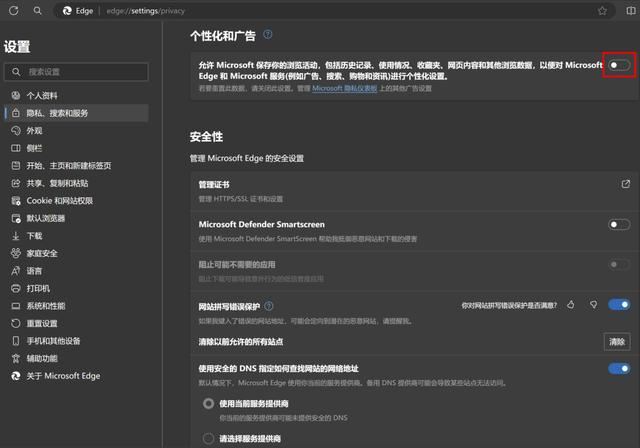Disable the 网站拼写错误保护 toggle

[x=619, y=305]
